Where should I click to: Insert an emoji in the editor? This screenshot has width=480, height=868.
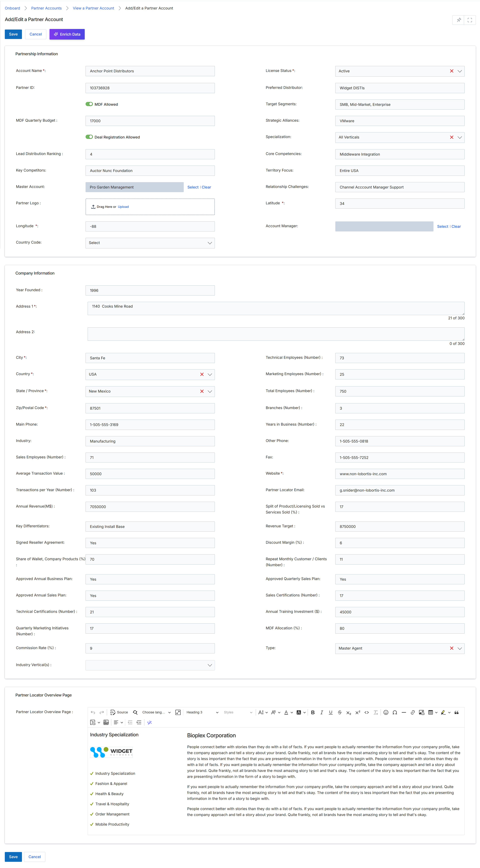click(386, 712)
